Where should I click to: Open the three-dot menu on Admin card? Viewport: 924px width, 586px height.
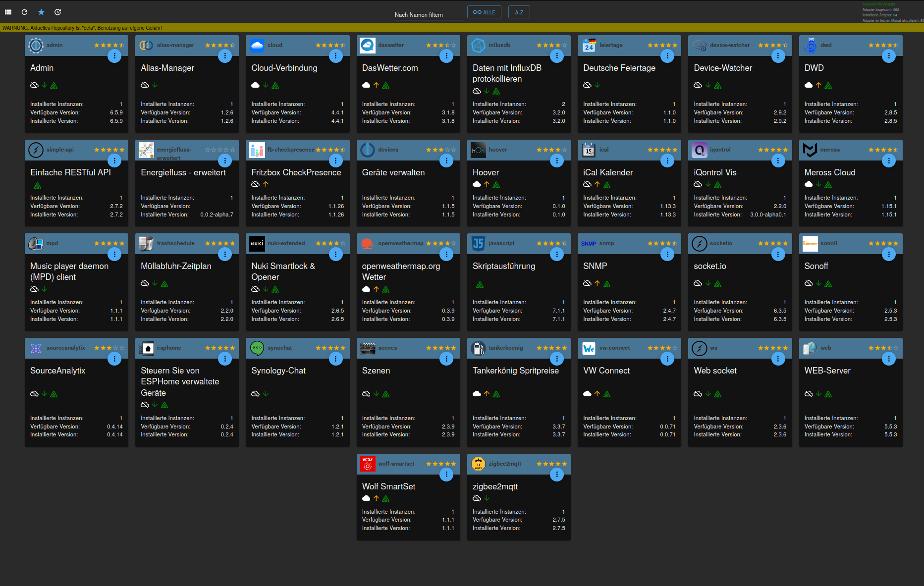pos(114,56)
